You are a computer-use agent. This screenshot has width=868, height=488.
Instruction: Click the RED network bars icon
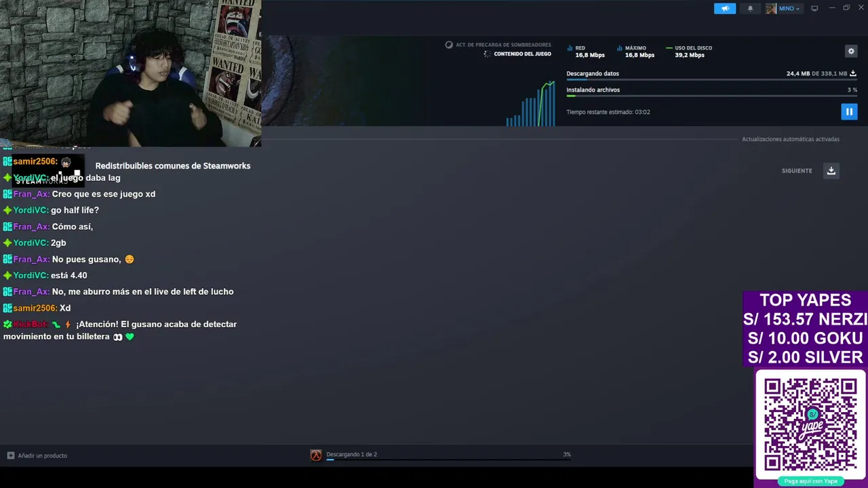pyautogui.click(x=570, y=48)
